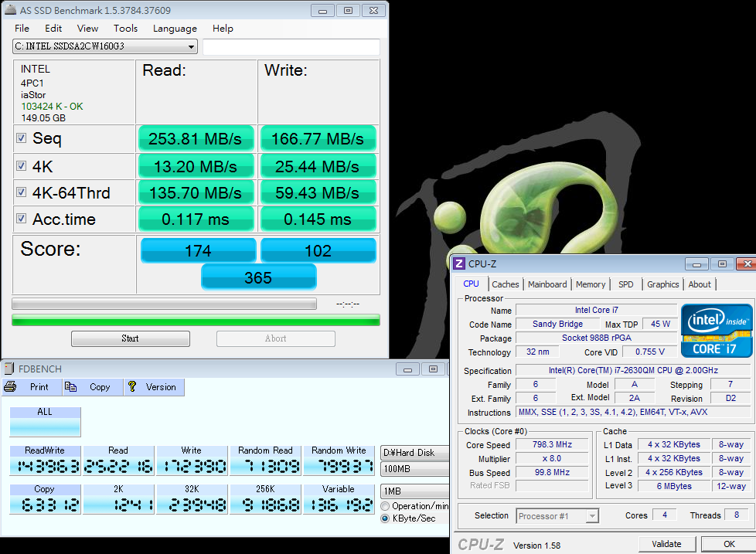This screenshot has height=554, width=756.
Task: Open the drive selection dropdown in AS SSD
Action: 105,46
